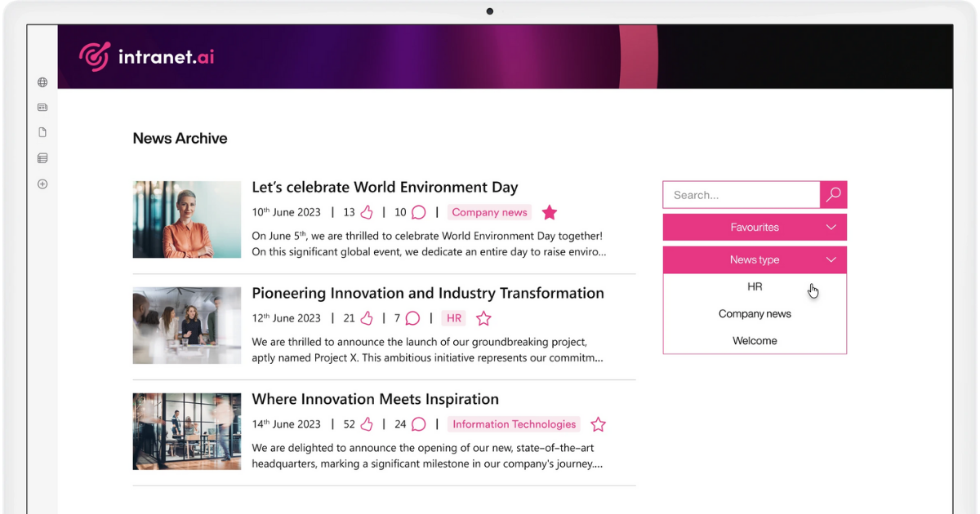Click the intranet.ai logo
The width and height of the screenshot is (980, 514).
tap(147, 57)
